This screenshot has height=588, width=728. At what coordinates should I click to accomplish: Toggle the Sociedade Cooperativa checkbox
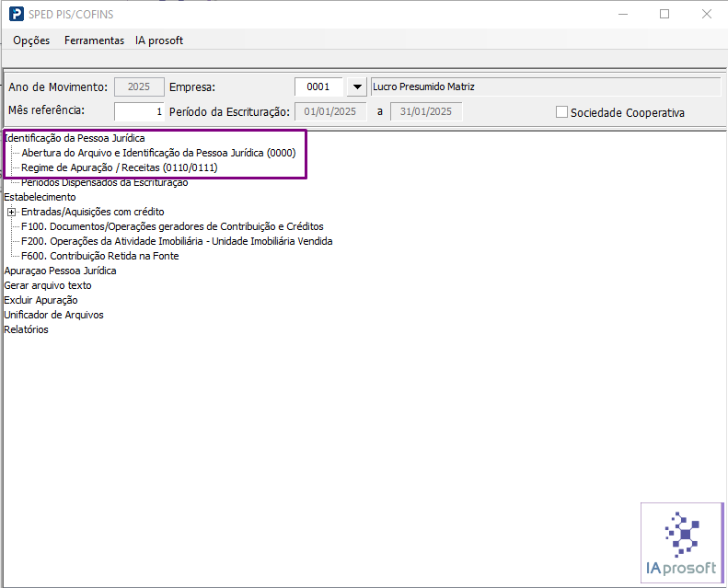pyautogui.click(x=561, y=112)
